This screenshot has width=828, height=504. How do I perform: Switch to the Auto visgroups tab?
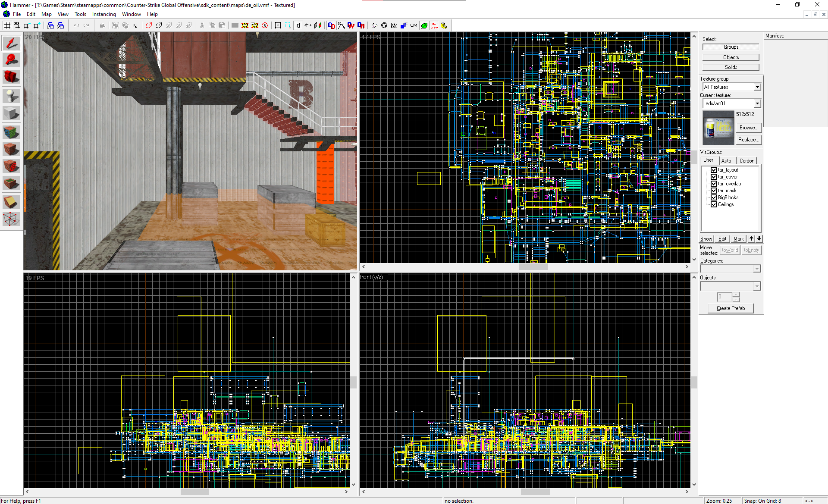(x=726, y=161)
